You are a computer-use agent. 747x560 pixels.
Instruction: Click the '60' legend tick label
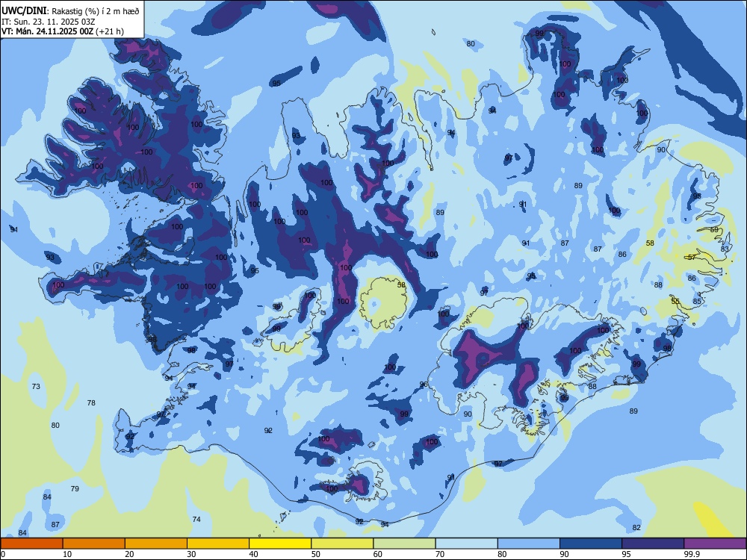point(378,554)
